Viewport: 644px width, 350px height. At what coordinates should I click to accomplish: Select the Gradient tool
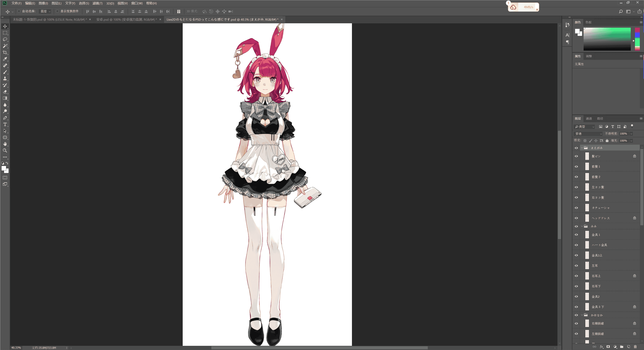point(5,98)
